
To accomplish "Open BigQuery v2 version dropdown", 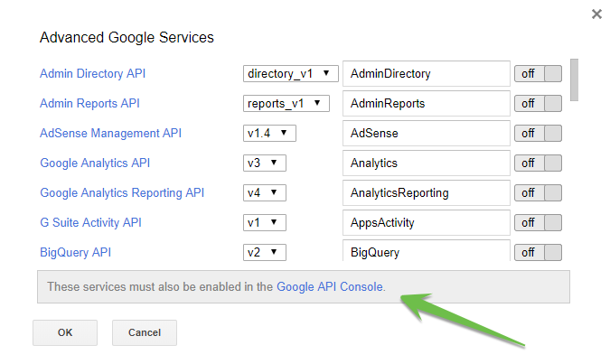I will [265, 252].
